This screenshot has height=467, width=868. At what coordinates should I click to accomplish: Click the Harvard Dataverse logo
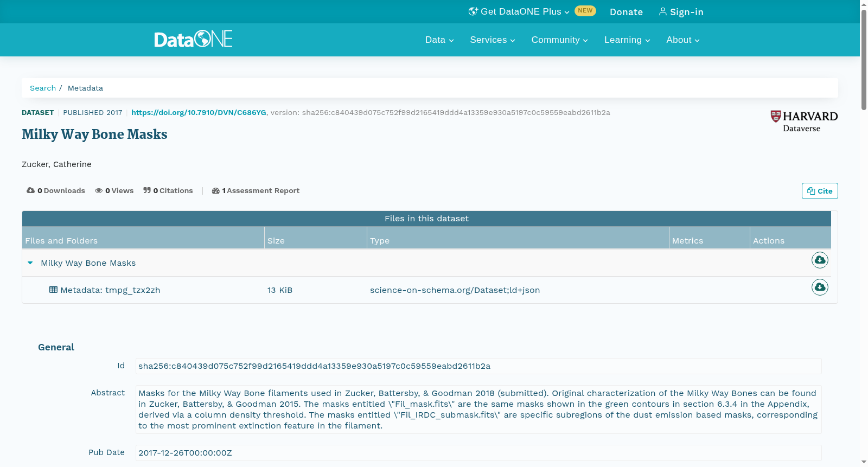pyautogui.click(x=804, y=121)
